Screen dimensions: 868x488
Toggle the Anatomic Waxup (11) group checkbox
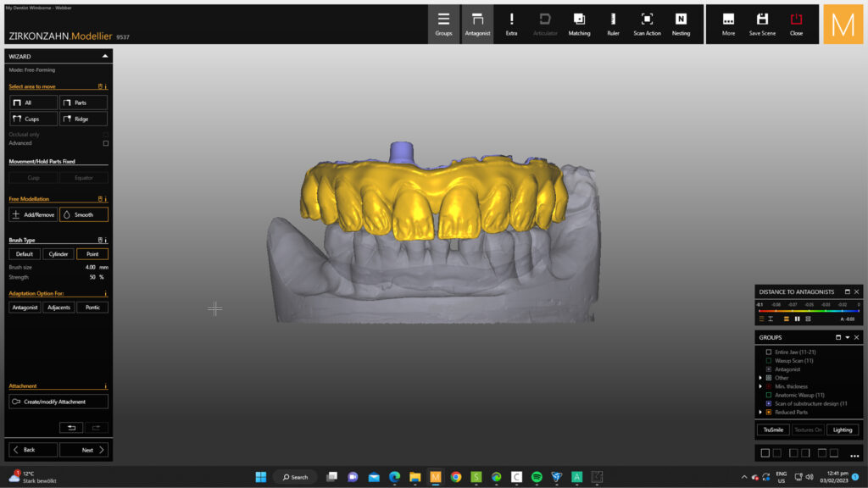click(x=769, y=395)
